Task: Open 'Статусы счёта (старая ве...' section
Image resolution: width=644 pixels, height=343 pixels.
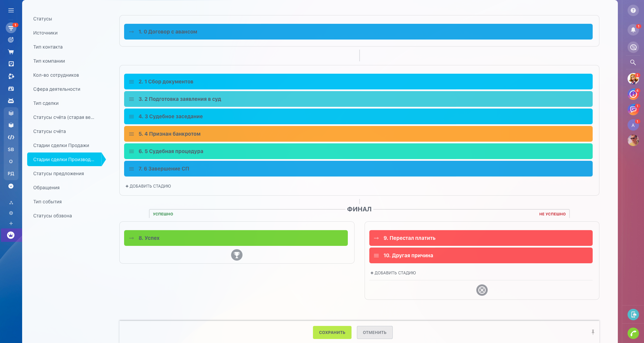Action: tap(64, 117)
